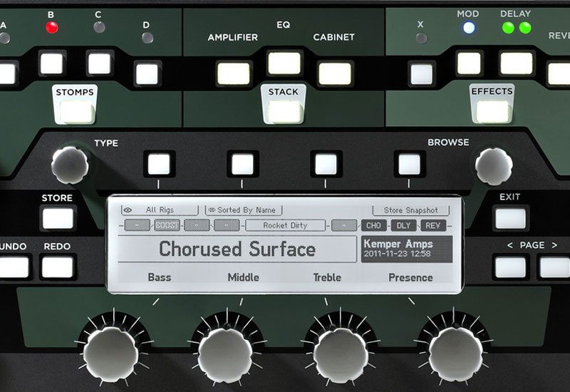The width and height of the screenshot is (570, 392).
Task: Open the Sorted By Name option
Action: (244, 210)
